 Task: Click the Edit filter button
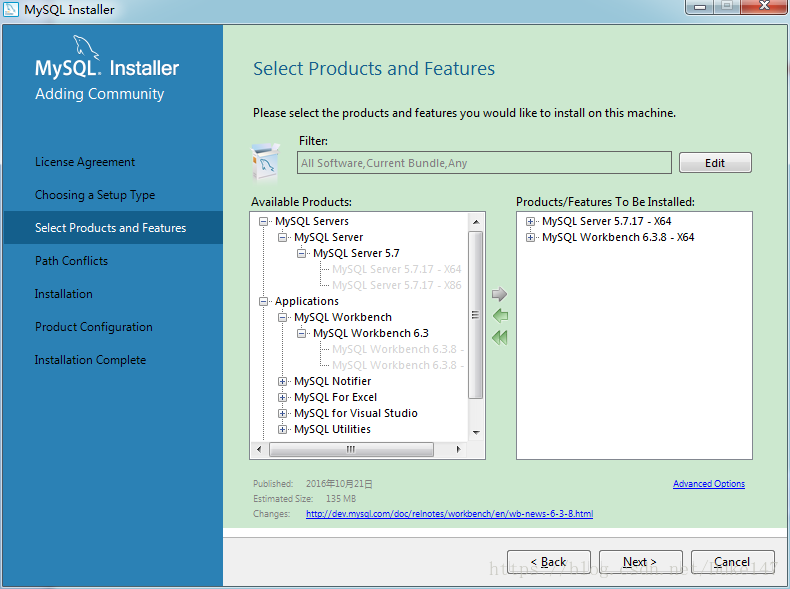tap(715, 163)
